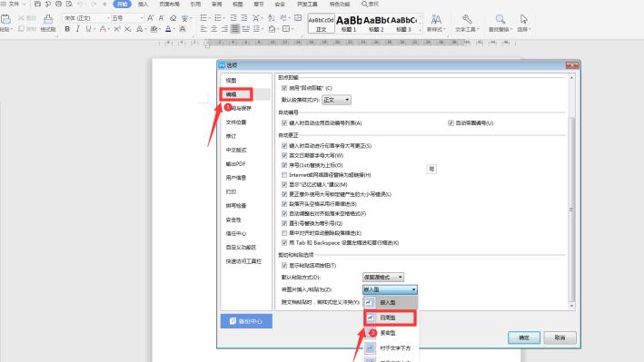Click the subscript X₂ icon

click(x=128, y=29)
